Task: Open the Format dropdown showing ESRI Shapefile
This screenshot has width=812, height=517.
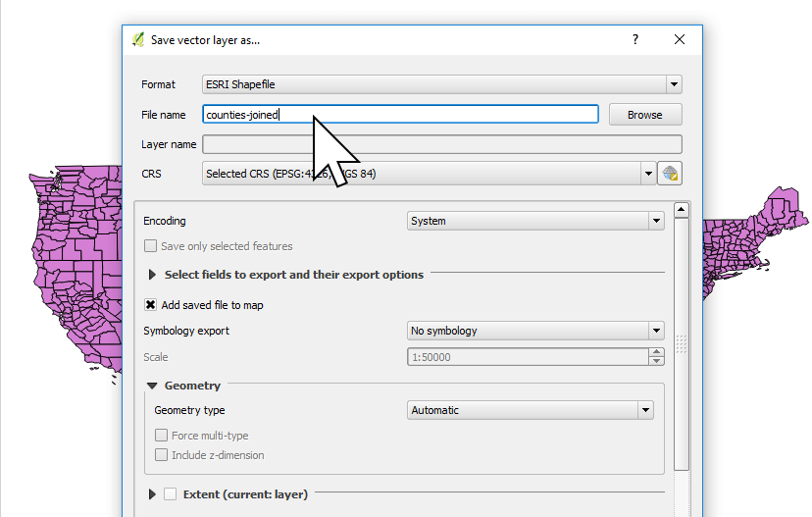Action: click(x=441, y=84)
